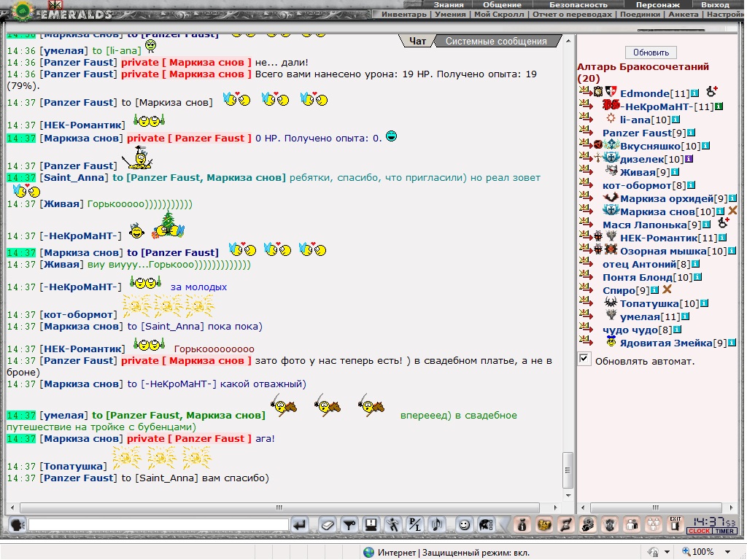Click the helmet settings toolbar icon
This screenshot has width=747, height=560.
point(486,525)
